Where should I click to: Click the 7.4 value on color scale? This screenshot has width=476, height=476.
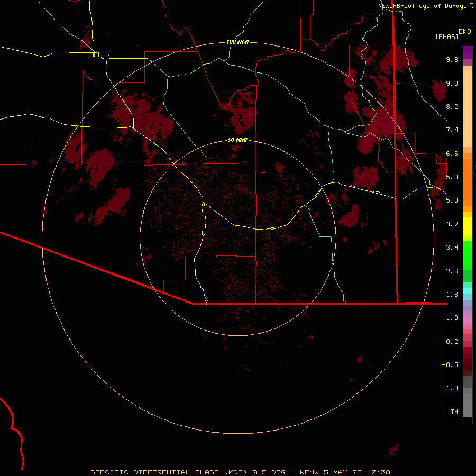click(452, 130)
